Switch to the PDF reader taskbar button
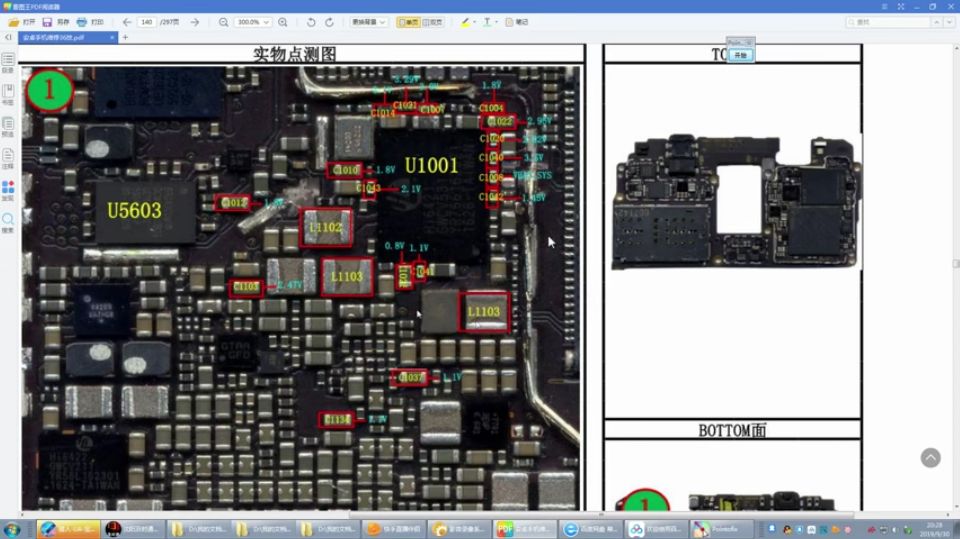 tap(526, 529)
